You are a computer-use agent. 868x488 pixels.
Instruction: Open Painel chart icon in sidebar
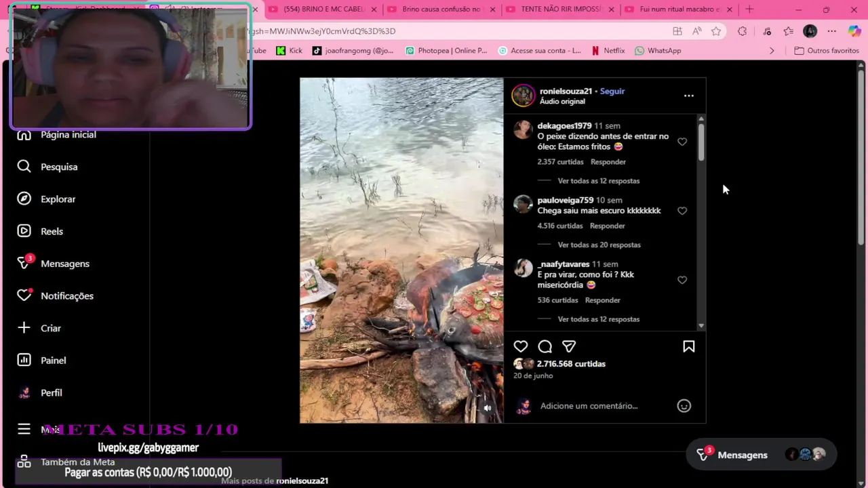point(24,360)
